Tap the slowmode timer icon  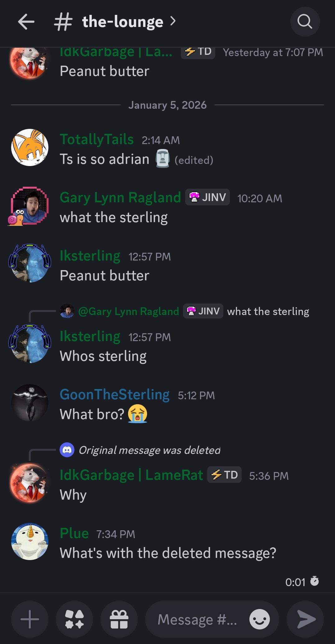[315, 581]
